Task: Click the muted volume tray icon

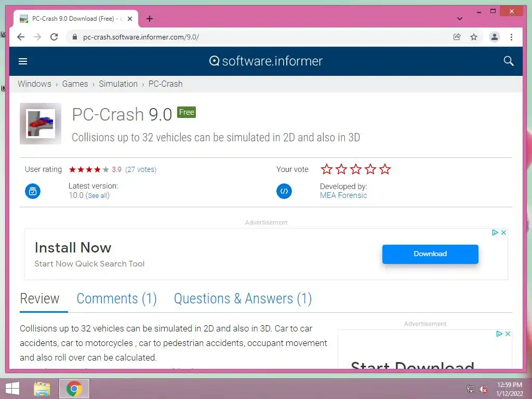Action: 483,389
